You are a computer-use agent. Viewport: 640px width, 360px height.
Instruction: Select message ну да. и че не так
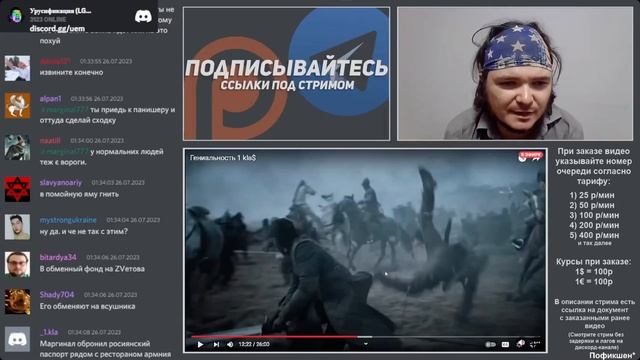point(84,231)
